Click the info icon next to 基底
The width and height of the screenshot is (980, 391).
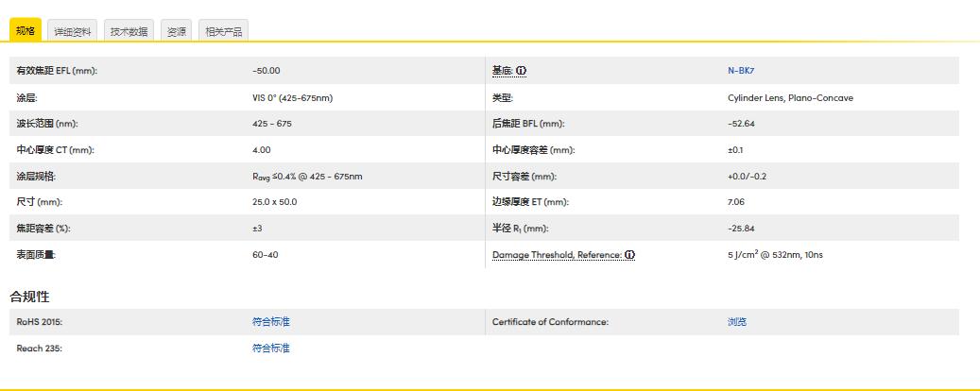tap(521, 71)
